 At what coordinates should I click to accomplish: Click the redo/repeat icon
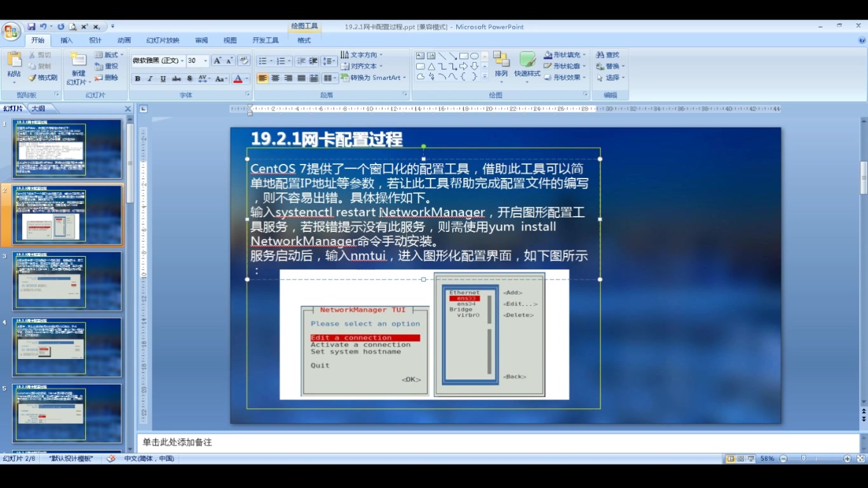click(61, 27)
